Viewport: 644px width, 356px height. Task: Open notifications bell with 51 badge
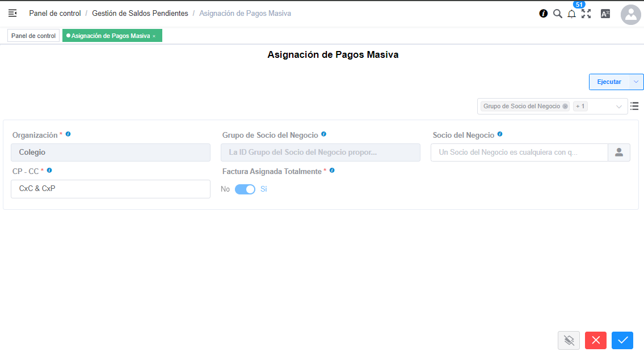pyautogui.click(x=572, y=14)
